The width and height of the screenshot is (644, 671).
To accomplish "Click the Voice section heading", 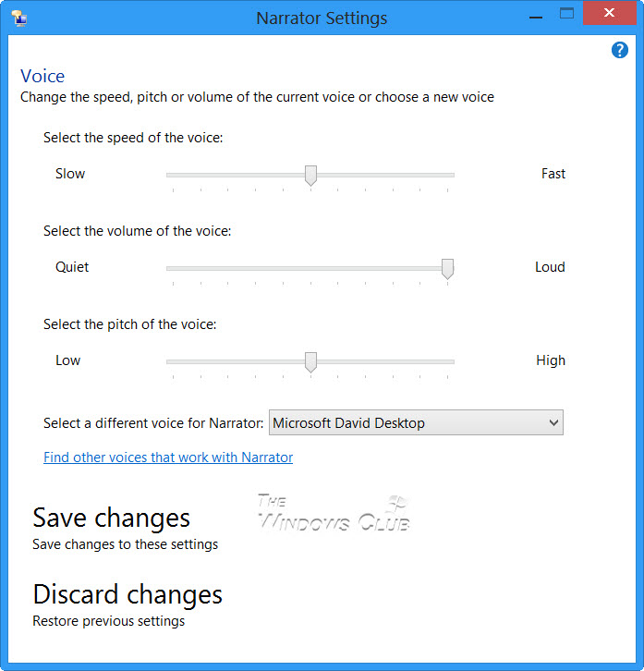I will point(43,76).
